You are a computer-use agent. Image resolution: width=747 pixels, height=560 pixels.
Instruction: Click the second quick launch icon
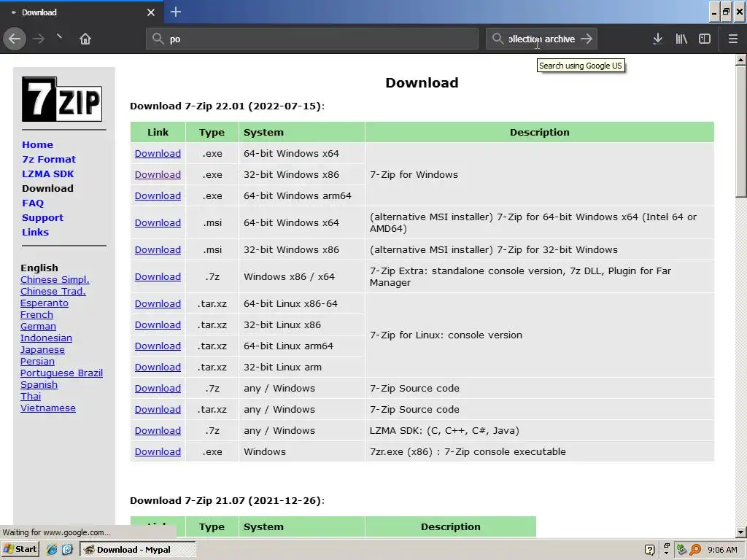coord(67,550)
